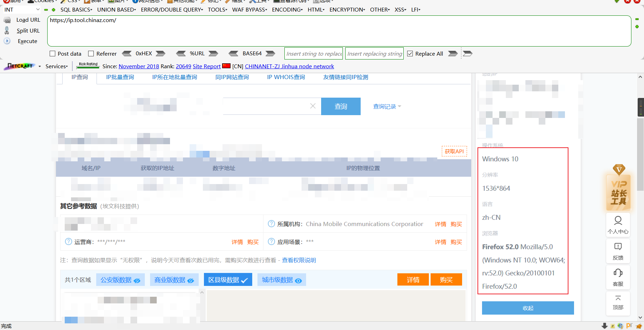
Task: Open the Load URL tool in HackBar
Action: [x=28, y=20]
